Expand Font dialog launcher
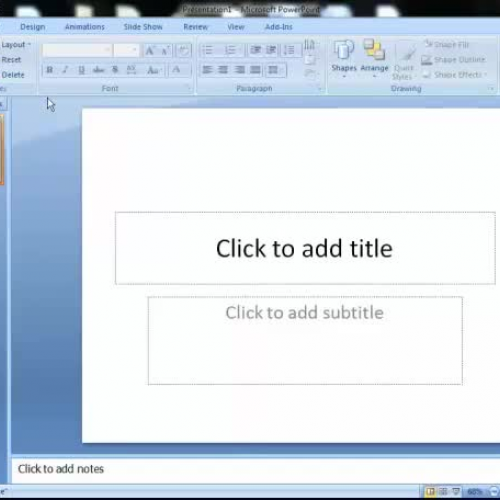The width and height of the screenshot is (500, 500). pyautogui.click(x=189, y=89)
